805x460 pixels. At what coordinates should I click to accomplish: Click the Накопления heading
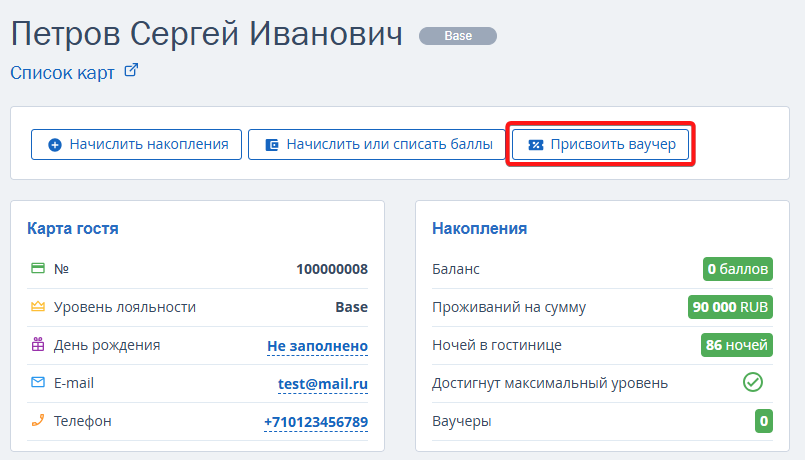pyautogui.click(x=480, y=228)
